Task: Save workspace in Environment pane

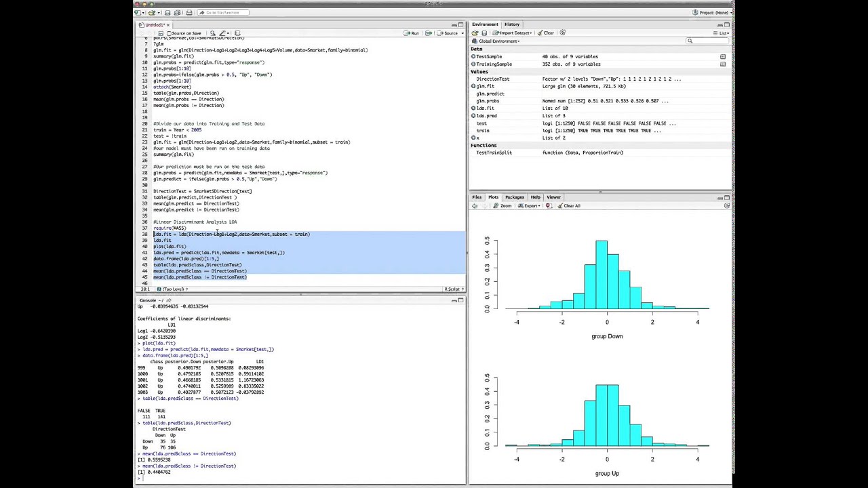Action: (484, 33)
